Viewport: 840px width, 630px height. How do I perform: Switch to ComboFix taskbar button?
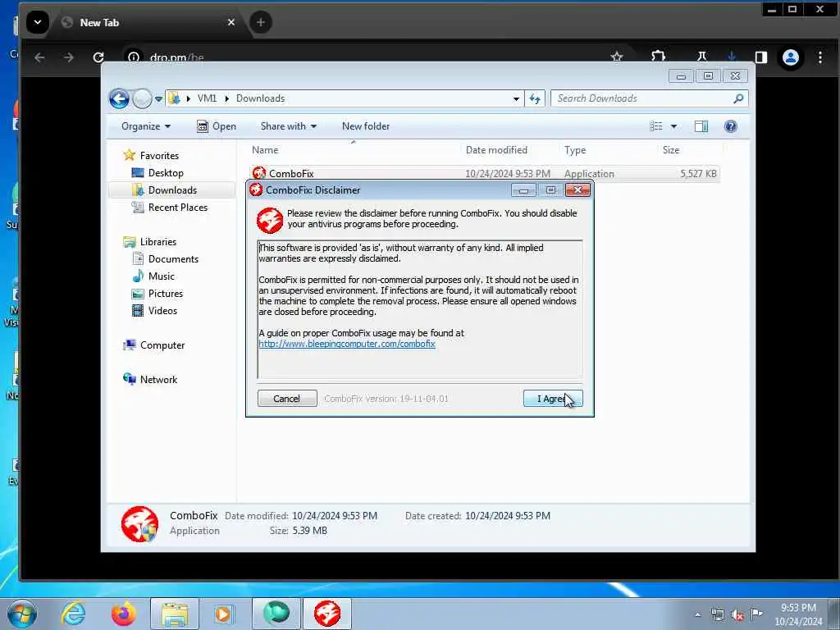(327, 614)
